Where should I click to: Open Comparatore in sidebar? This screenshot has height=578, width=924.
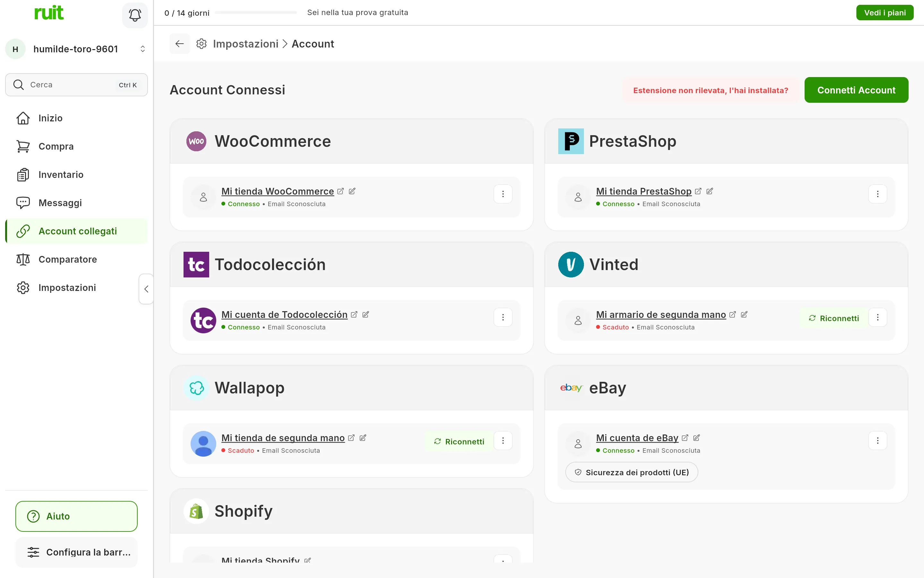point(76,259)
